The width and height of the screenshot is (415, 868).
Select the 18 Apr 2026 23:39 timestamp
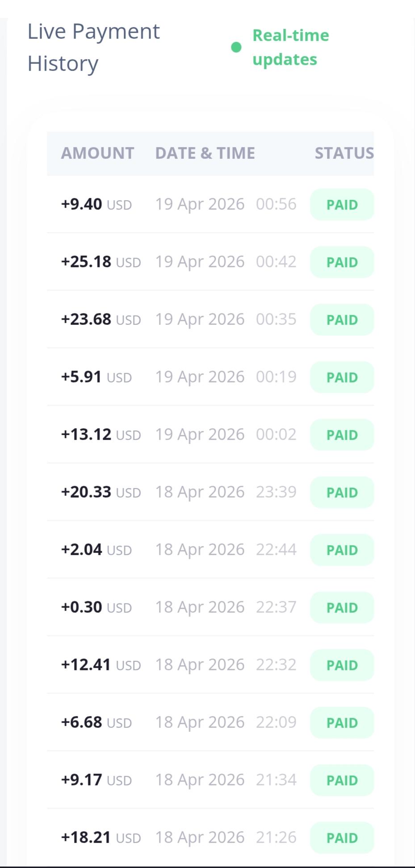pos(226,492)
